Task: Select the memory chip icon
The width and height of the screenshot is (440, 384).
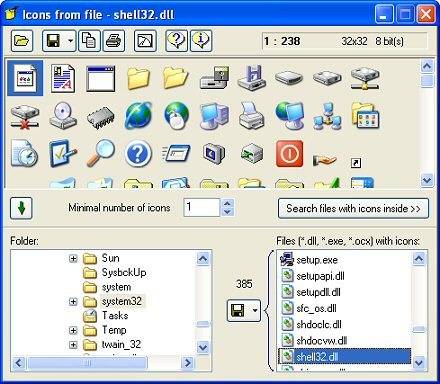Action: tap(100, 117)
